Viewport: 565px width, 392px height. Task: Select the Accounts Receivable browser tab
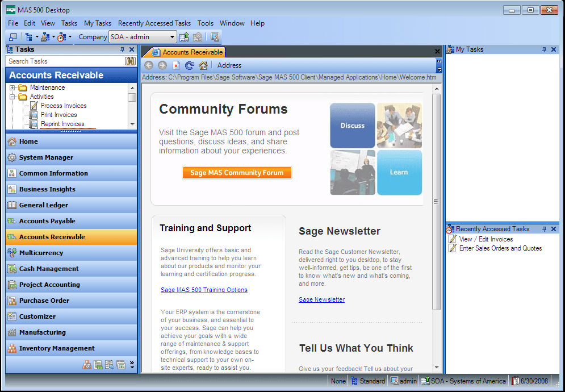tap(185, 52)
